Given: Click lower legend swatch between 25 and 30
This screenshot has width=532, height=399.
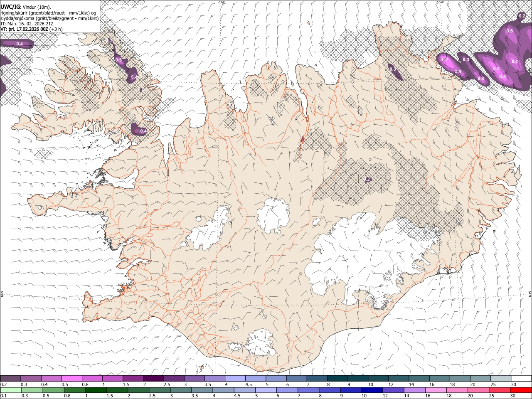Looking at the screenshot, I should [499, 390].
